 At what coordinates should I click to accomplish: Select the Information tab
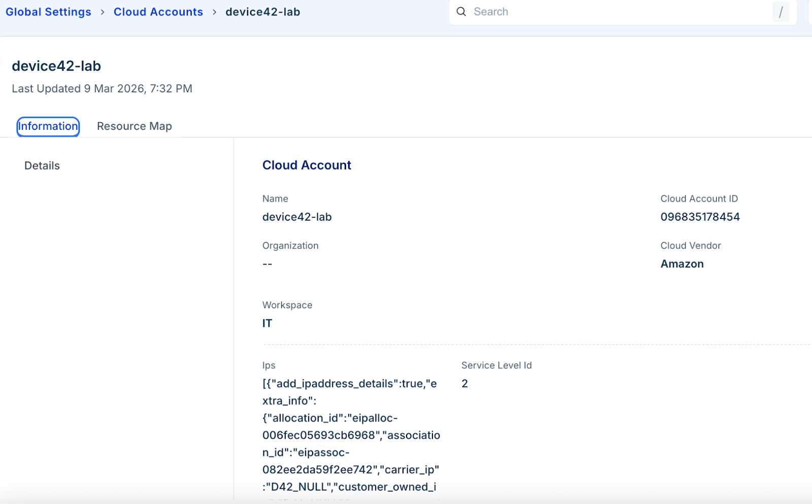[48, 126]
